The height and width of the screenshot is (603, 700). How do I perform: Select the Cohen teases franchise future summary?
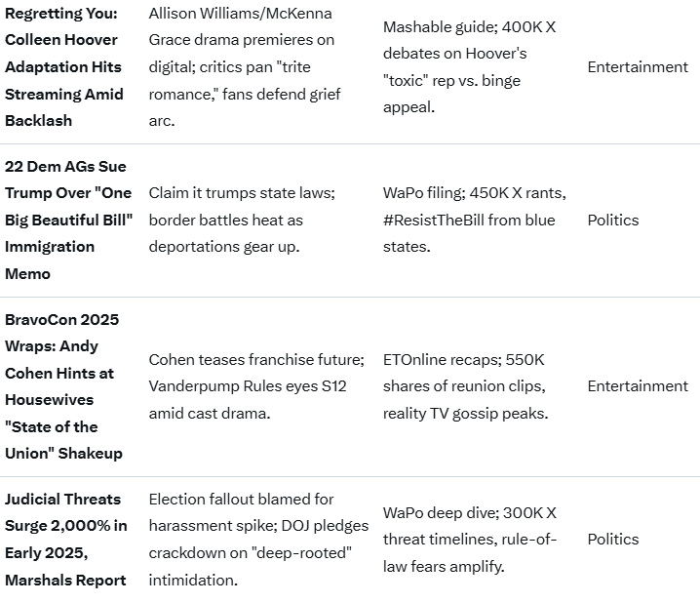click(x=256, y=385)
